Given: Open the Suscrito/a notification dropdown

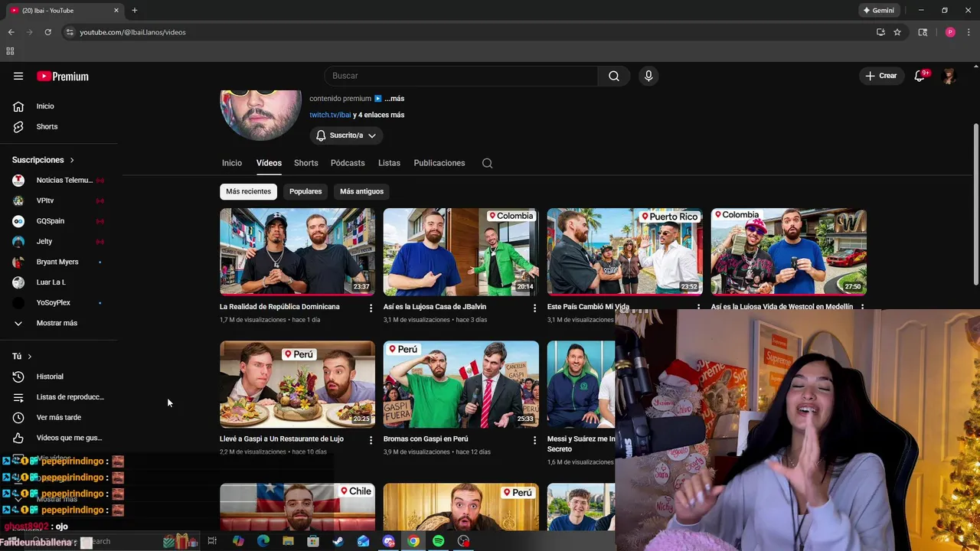Looking at the screenshot, I should click(346, 135).
